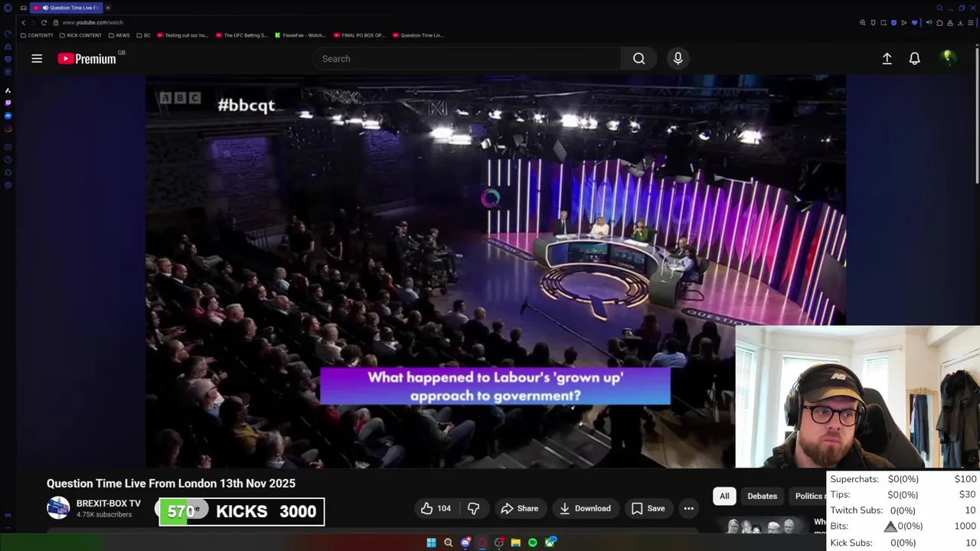
Task: Open the CONTENT? bookmarks folder
Action: pos(37,35)
